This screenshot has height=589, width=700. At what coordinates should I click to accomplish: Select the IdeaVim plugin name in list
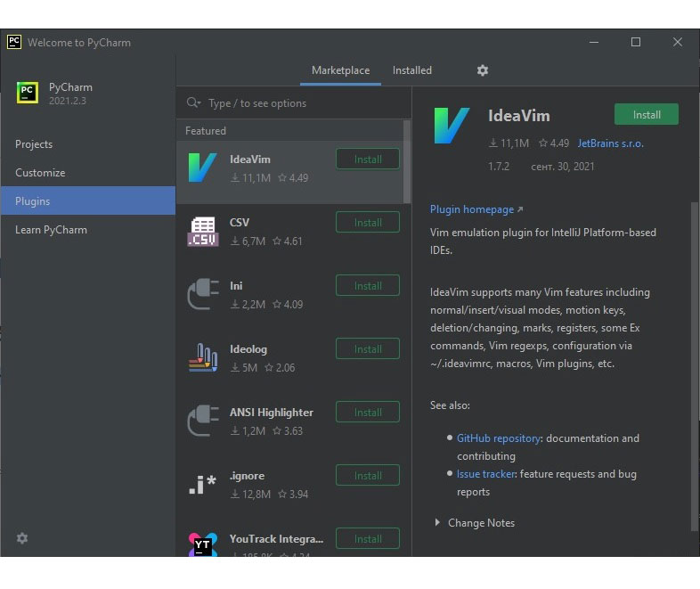250,160
